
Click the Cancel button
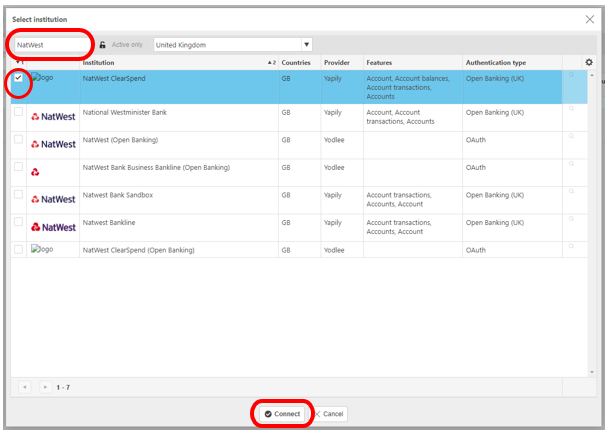point(328,414)
